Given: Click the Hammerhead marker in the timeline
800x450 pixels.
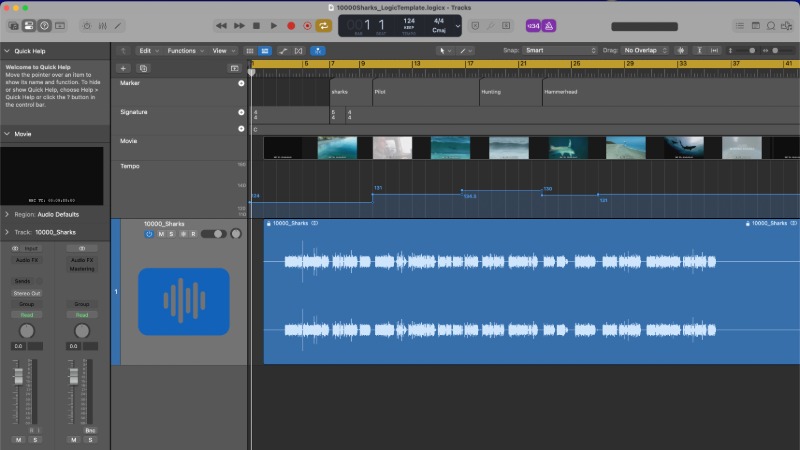Looking at the screenshot, I should point(560,91).
